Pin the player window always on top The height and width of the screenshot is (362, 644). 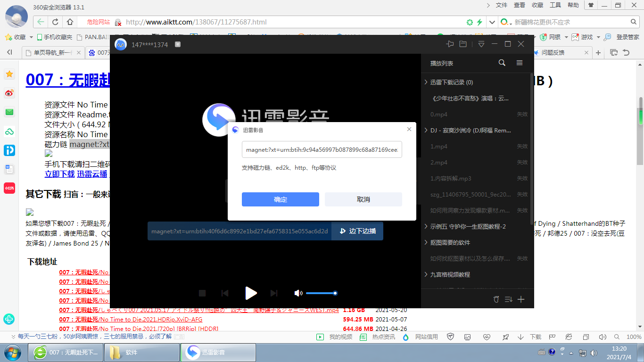[449, 44]
